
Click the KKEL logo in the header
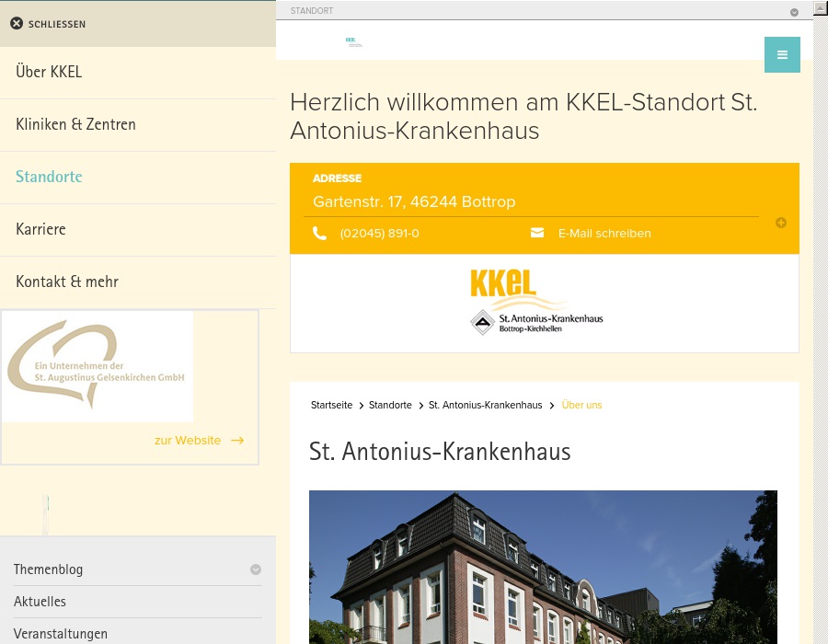[354, 41]
